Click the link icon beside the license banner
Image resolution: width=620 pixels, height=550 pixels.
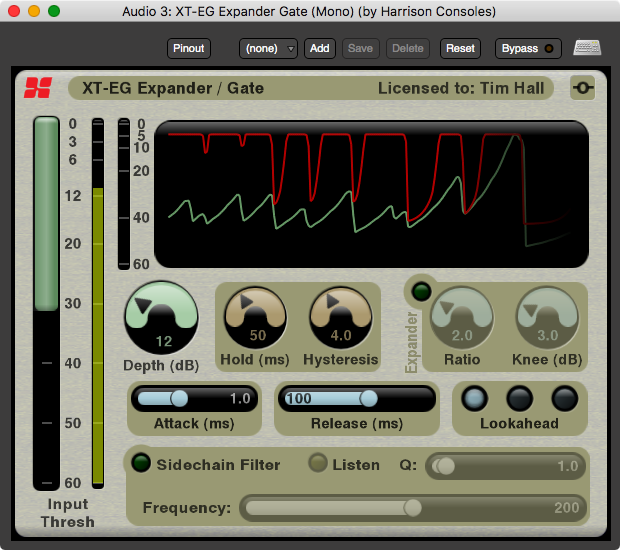pos(583,88)
